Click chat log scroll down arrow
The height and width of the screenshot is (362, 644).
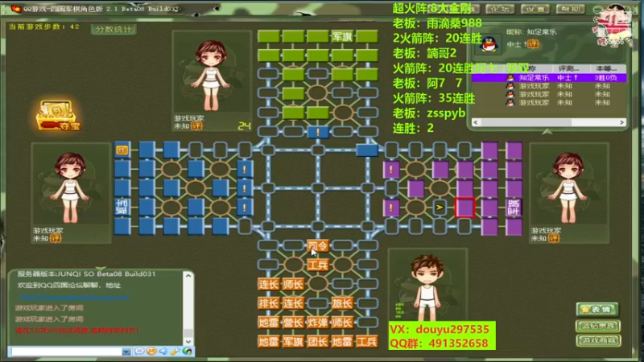pos(188,341)
